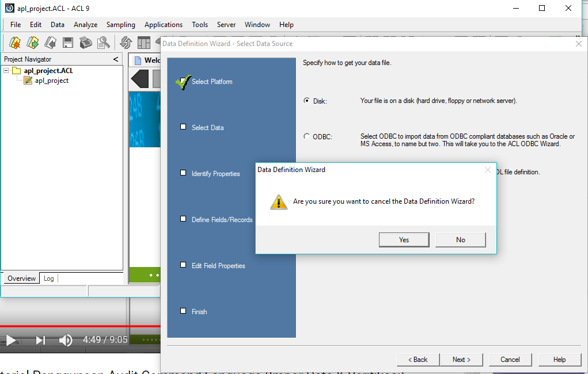Image resolution: width=588 pixels, height=374 pixels.
Task: Open the Analyze menu
Action: tap(85, 25)
